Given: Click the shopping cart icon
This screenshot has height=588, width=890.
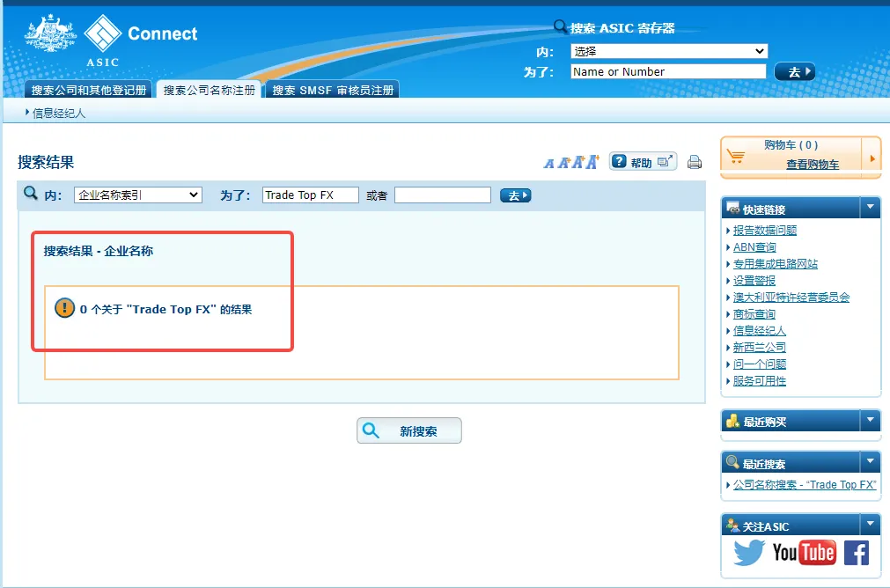Looking at the screenshot, I should (x=736, y=156).
